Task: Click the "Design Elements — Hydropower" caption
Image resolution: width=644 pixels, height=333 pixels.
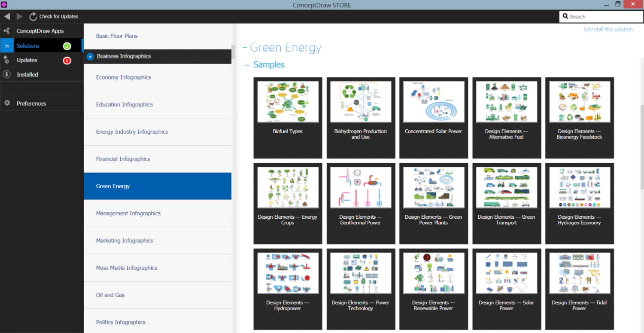Action: [288, 306]
